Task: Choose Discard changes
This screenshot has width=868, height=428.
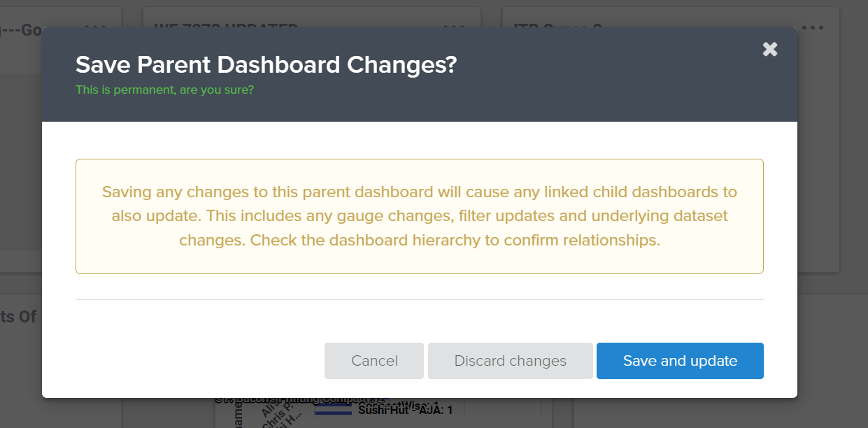Action: point(511,361)
